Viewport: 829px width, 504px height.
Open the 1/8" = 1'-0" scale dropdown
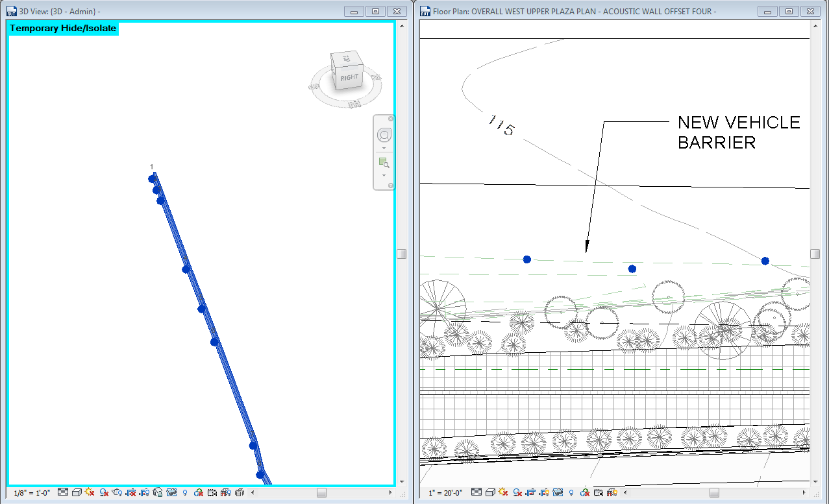click(x=31, y=493)
